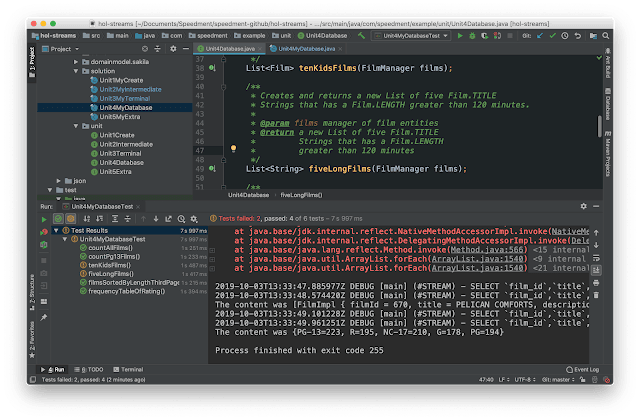Click the green Run button in top toolbar

460,36
